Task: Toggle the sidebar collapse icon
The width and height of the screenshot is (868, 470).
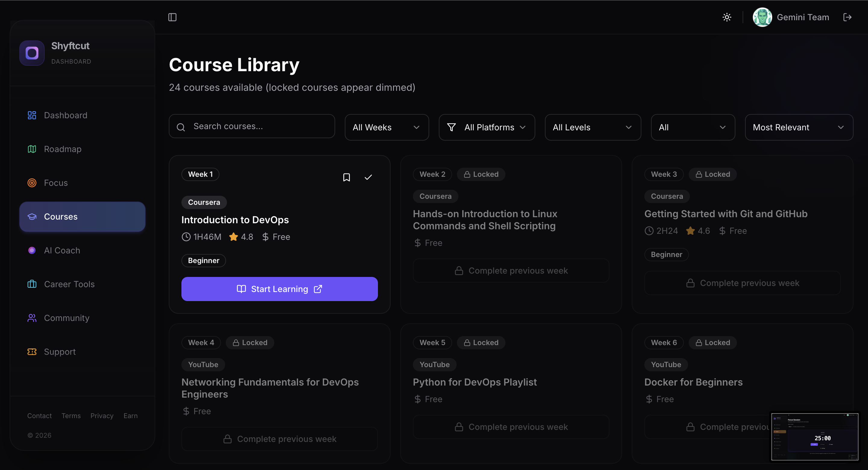Action: coord(172,17)
